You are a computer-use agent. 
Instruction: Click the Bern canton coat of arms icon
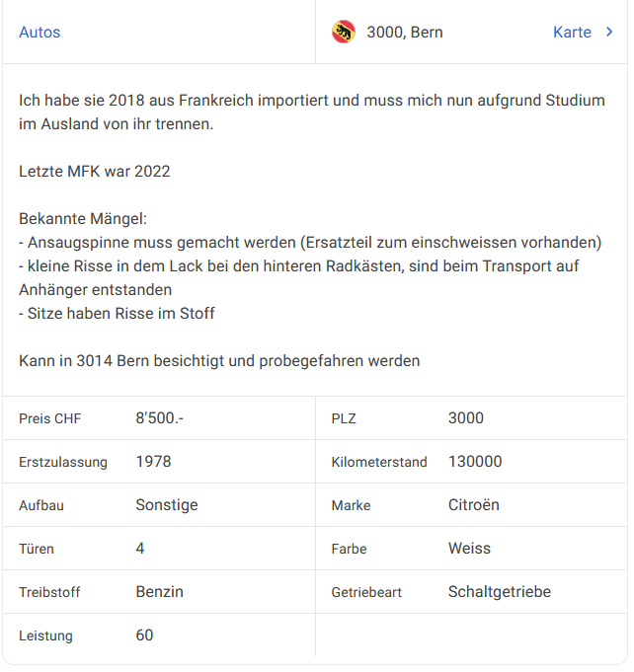pos(344,33)
